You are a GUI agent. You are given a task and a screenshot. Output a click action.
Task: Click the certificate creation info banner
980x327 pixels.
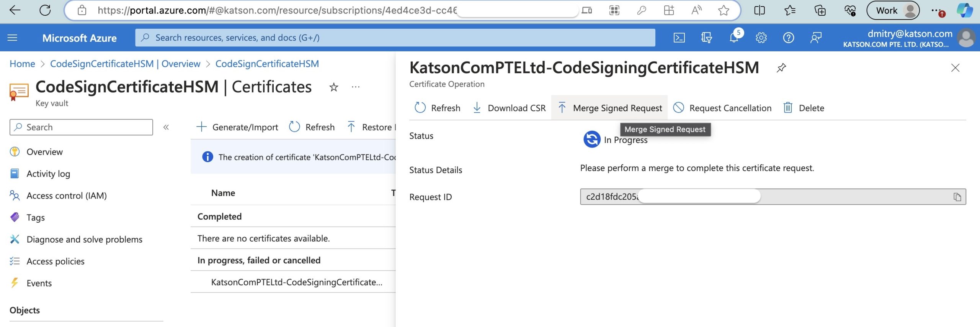pos(293,157)
